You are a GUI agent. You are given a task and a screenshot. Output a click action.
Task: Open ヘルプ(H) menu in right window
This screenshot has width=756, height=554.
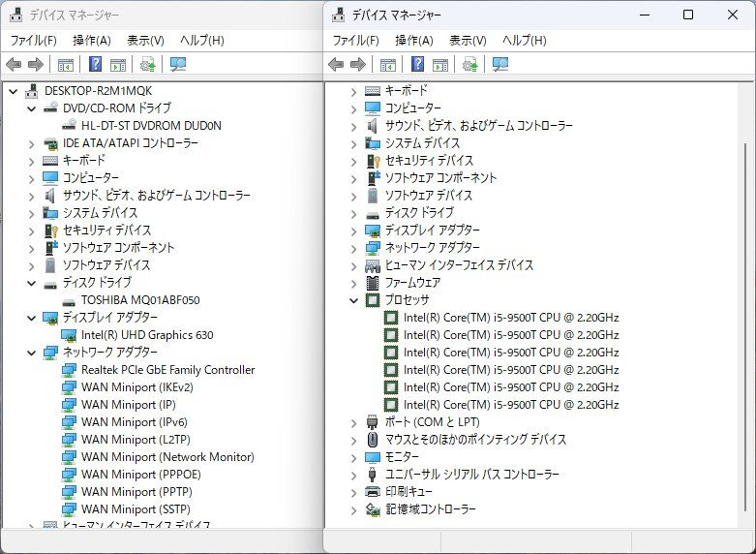525,40
